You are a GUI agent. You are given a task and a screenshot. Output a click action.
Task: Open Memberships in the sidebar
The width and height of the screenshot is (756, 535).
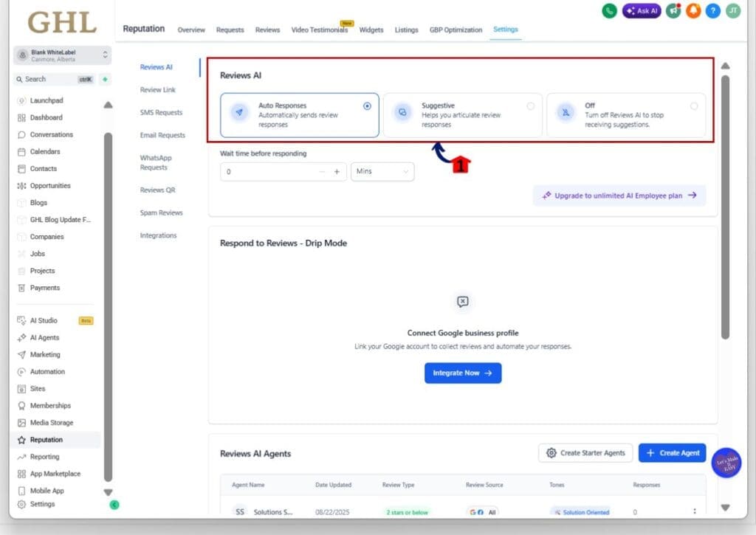50,405
